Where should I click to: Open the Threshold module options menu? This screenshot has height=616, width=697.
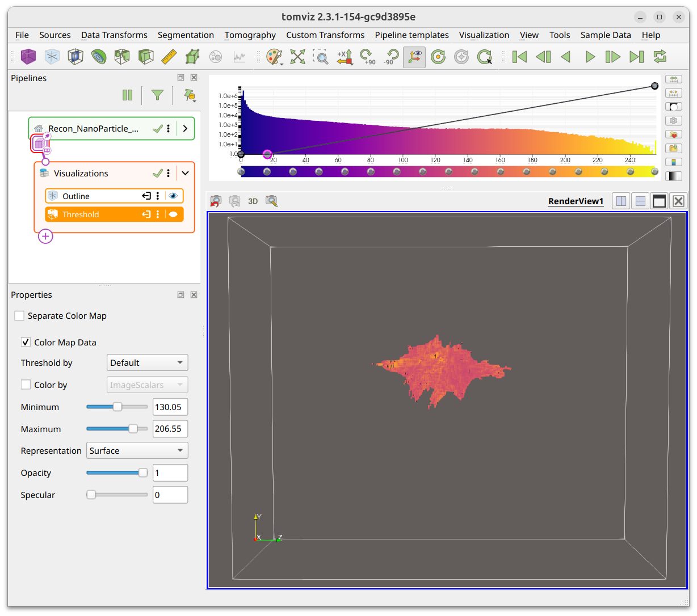pos(158,214)
